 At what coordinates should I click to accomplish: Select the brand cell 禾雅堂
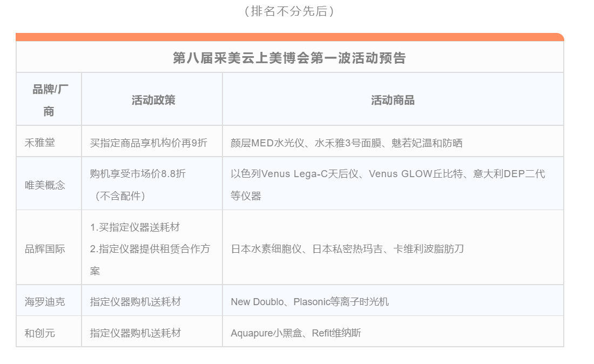point(40,143)
